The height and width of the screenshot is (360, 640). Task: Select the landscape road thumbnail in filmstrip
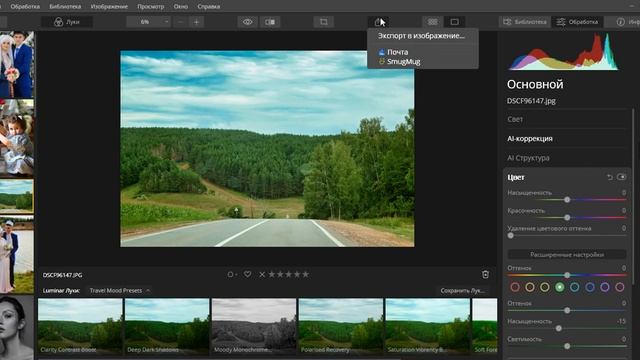point(17,196)
